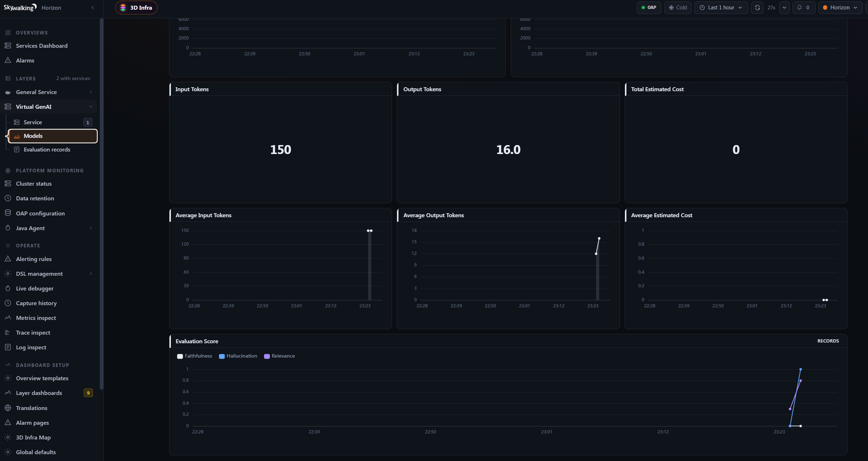Click the Live debugger icon
The height and width of the screenshot is (461, 868).
pos(8,288)
